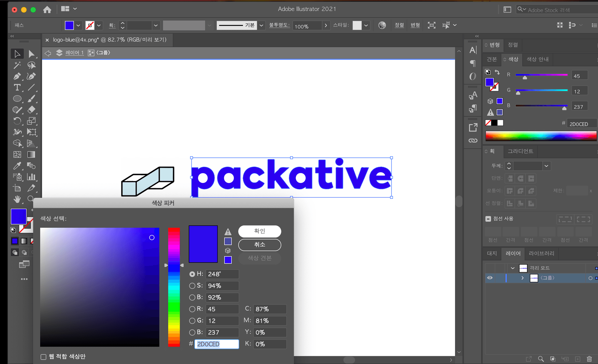Select the Paintbrush tool
This screenshot has width=598, height=364.
31,99
